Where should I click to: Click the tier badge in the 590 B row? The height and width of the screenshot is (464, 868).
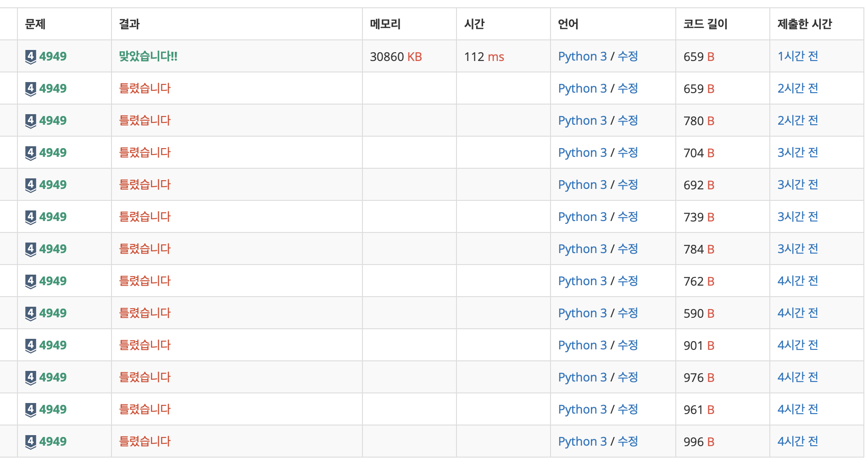point(31,314)
